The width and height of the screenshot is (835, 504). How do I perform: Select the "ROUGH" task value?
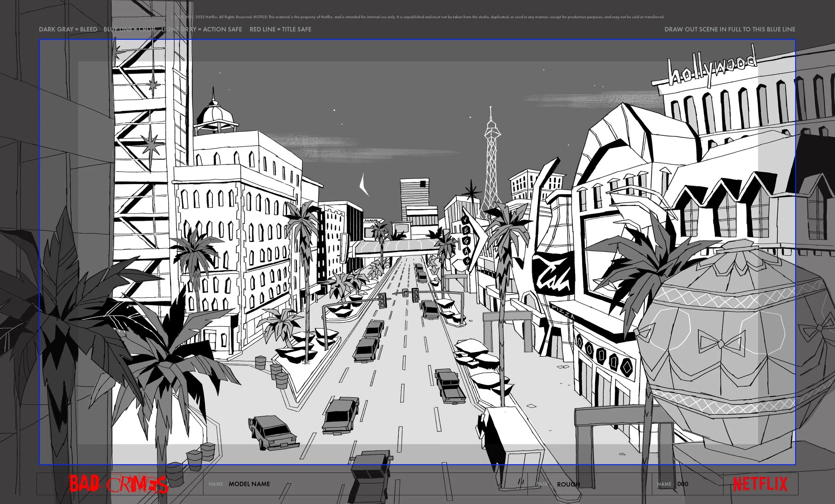pyautogui.click(x=568, y=484)
